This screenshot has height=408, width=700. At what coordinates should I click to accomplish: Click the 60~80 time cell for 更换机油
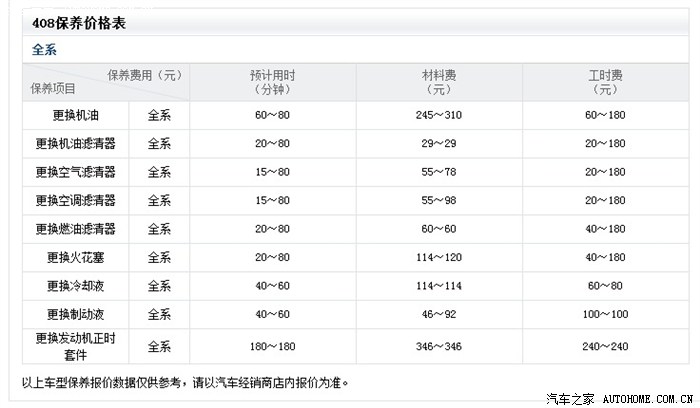click(272, 115)
